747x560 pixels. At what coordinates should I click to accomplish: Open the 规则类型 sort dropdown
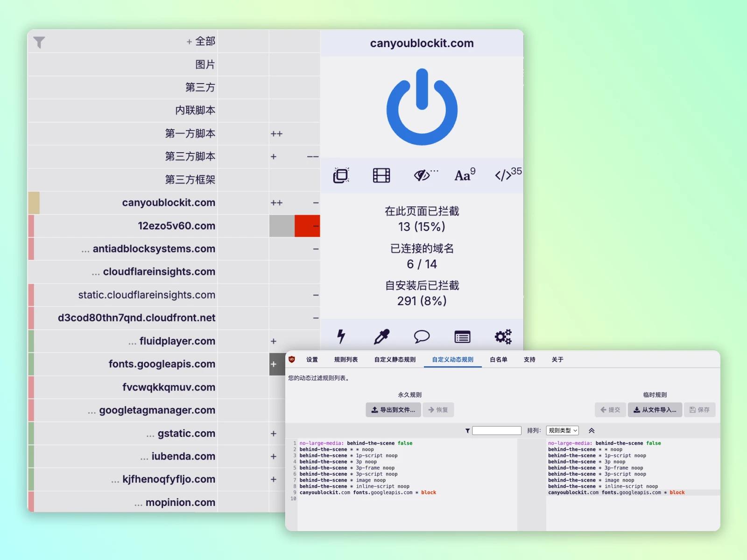pyautogui.click(x=563, y=430)
